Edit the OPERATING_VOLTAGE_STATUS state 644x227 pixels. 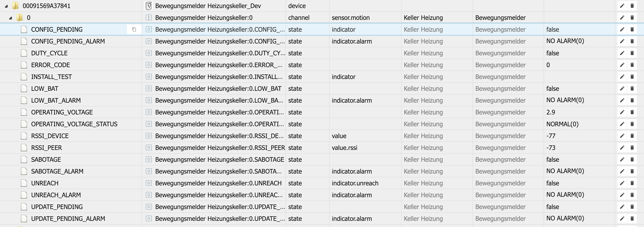pos(622,124)
